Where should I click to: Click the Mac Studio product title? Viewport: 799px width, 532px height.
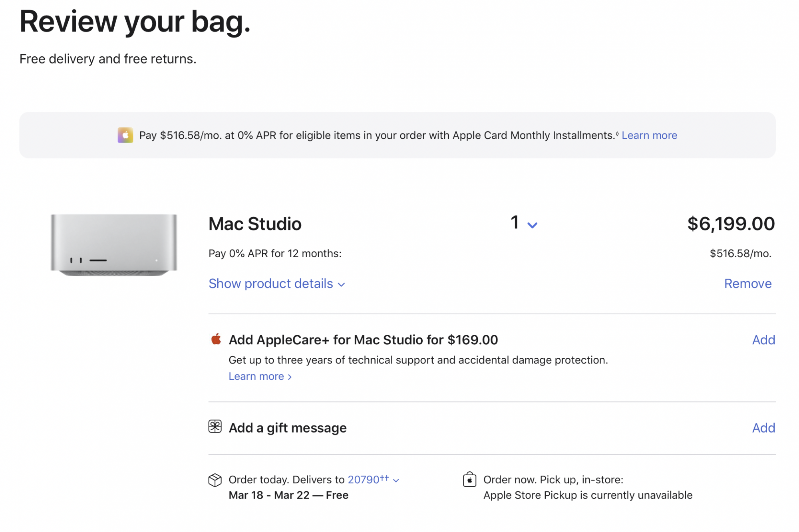click(255, 224)
